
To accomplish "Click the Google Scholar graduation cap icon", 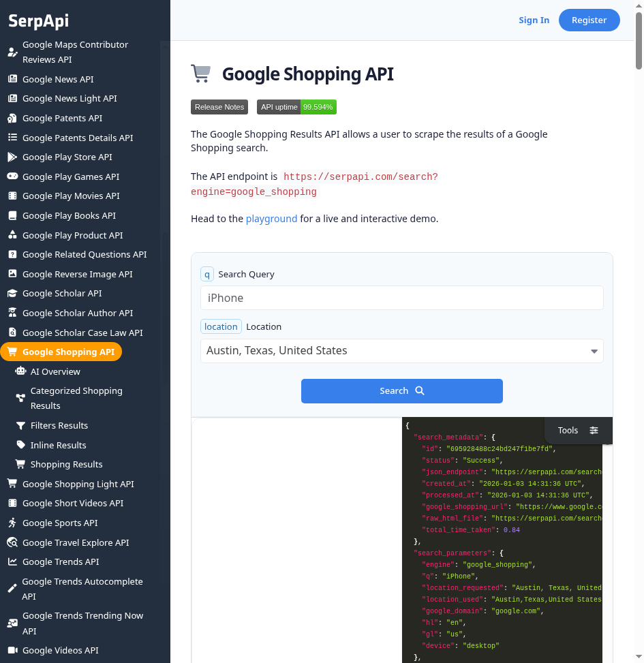I will pos(13,293).
